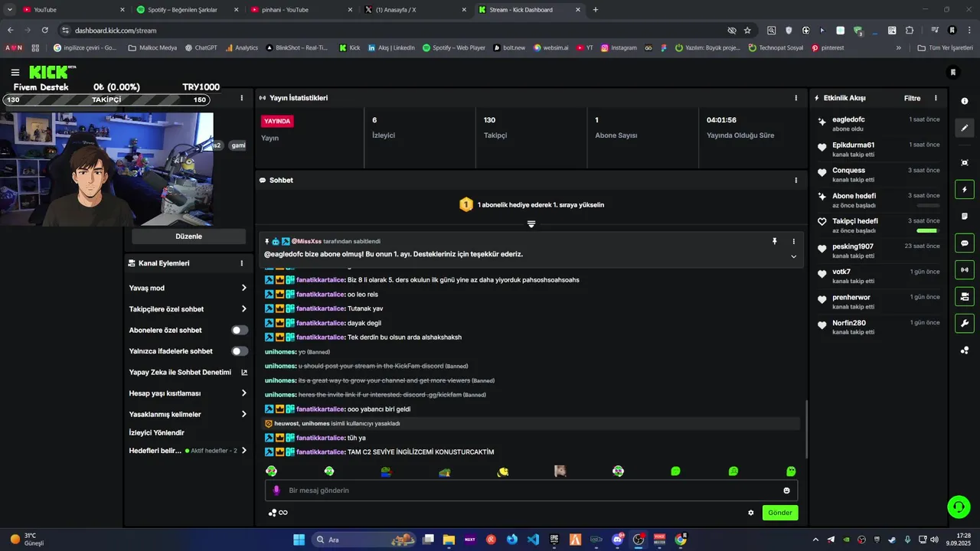
Task: Click the bubbles icon at sidebar bottom
Action: coord(965,350)
